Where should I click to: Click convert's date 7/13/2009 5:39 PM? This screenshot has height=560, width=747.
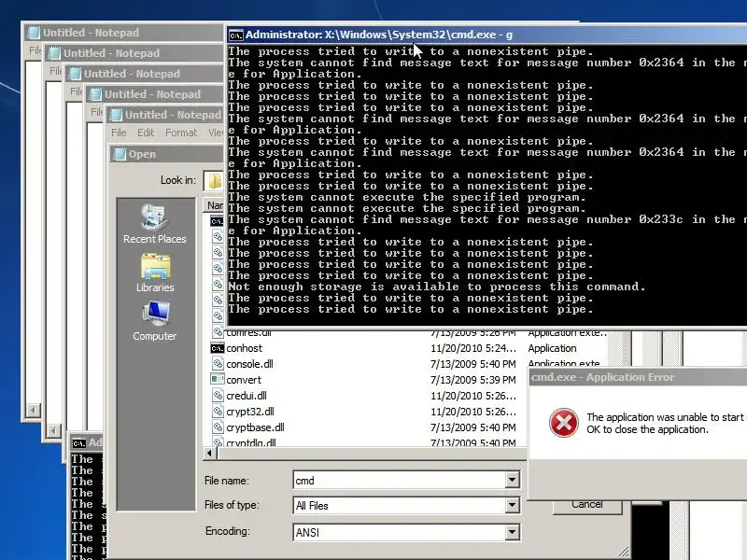pyautogui.click(x=473, y=380)
